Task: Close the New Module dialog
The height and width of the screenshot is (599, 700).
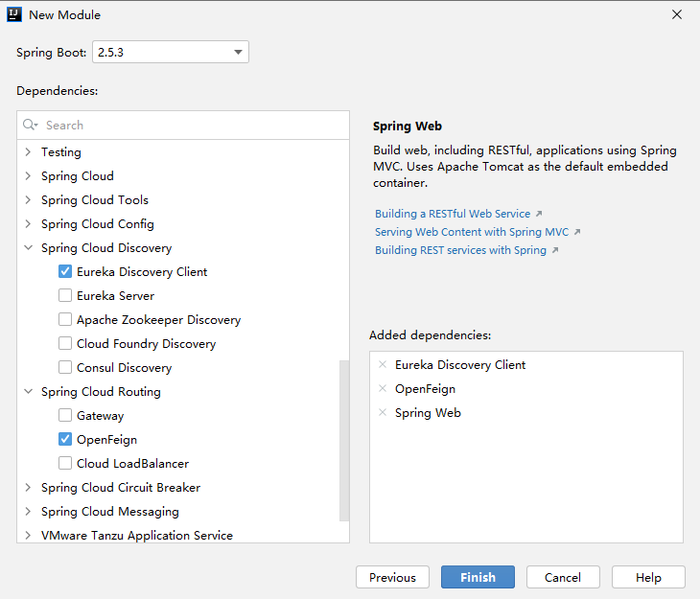Action: [677, 14]
